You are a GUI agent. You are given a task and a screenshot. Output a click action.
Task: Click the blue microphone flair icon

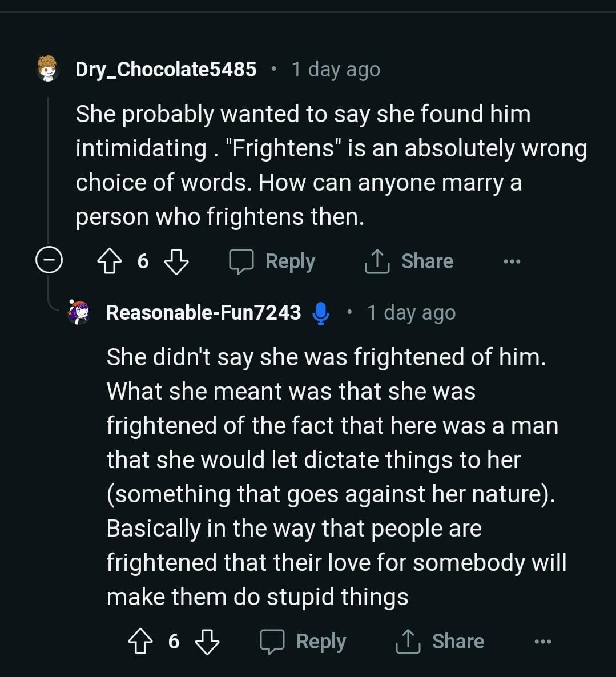(321, 313)
